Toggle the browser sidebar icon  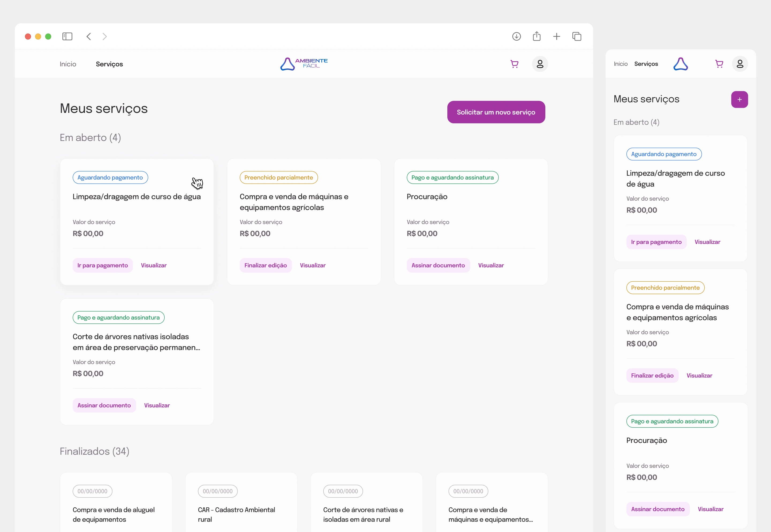(67, 36)
